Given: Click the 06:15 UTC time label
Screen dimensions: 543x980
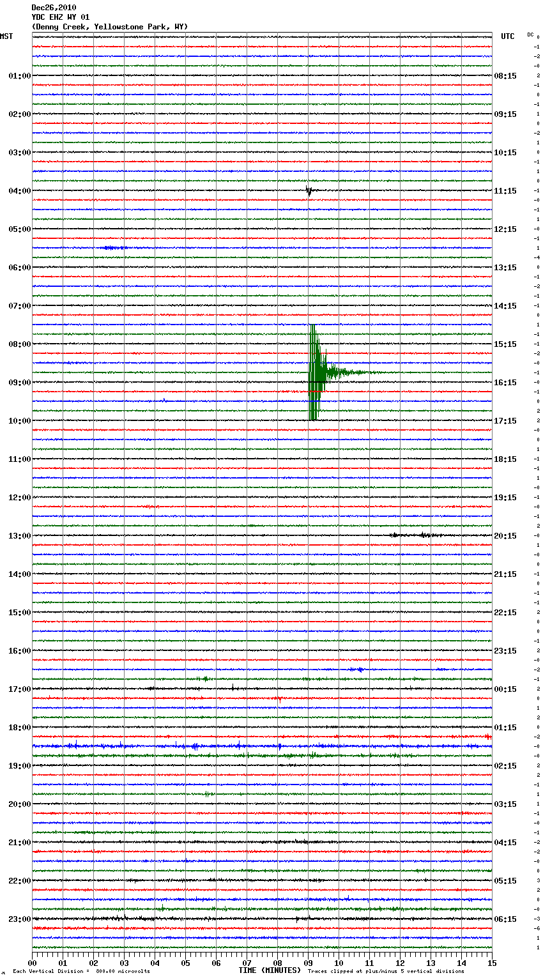Looking at the screenshot, I should click(x=505, y=919).
